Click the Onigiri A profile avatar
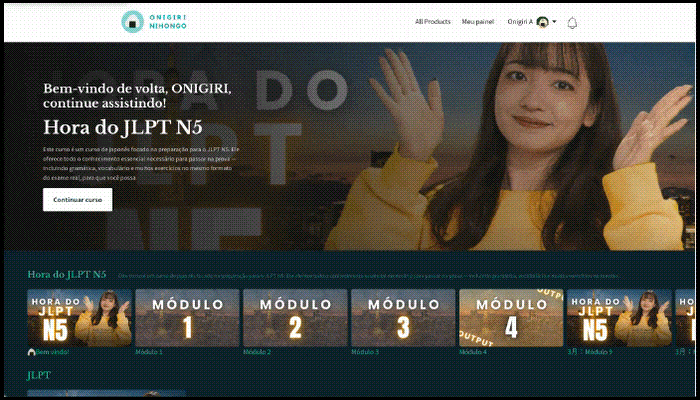Screen dimensions: 700x400 [x=542, y=22]
